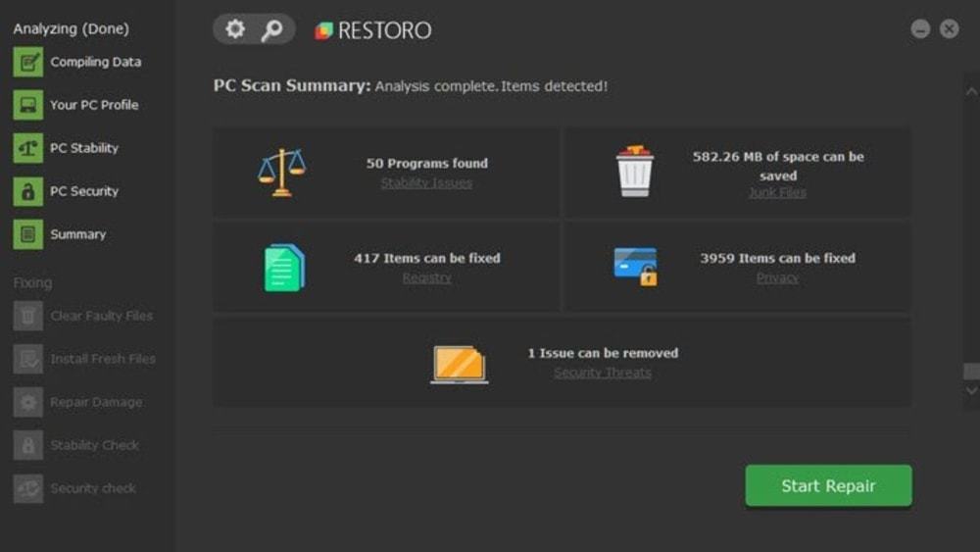Click '582.26 MB of space can be saved'
The height and width of the screenshot is (552, 980).
click(x=778, y=166)
